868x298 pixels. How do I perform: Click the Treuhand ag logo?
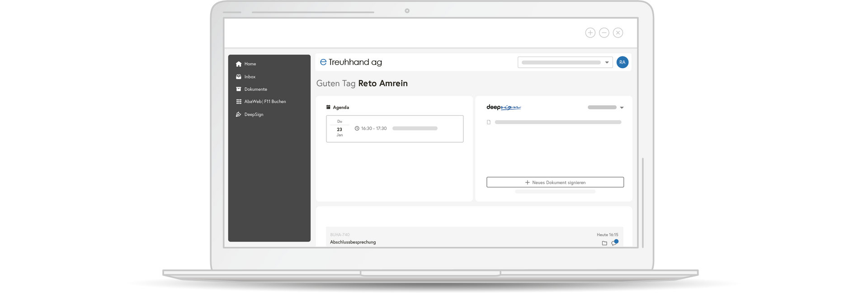[x=351, y=62]
